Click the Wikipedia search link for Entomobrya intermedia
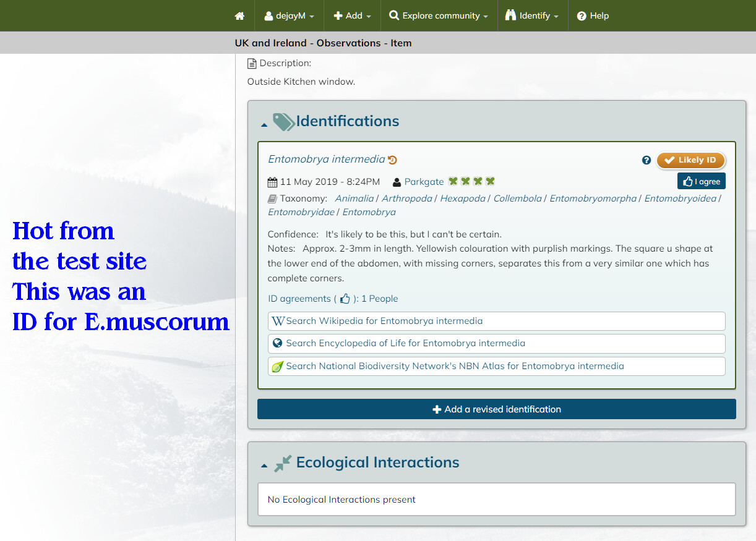Viewport: 756px width, 541px height. [497, 321]
